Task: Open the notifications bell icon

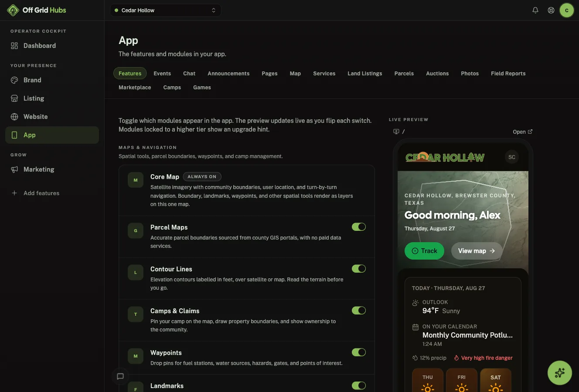Action: tap(535, 10)
